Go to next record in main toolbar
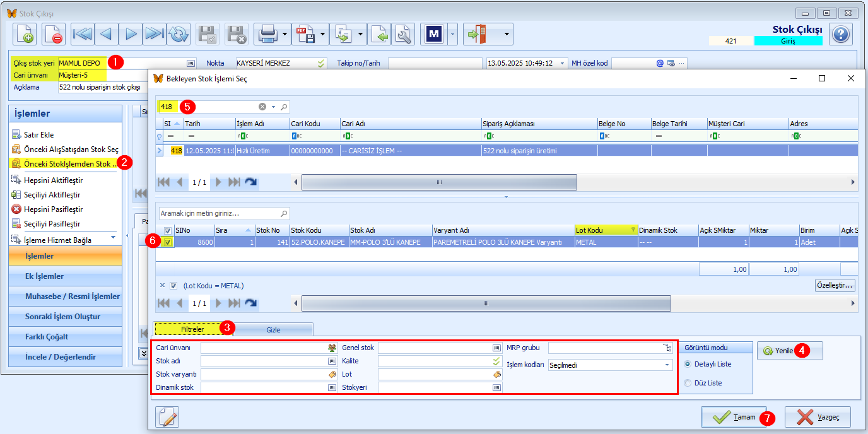The width and height of the screenshot is (868, 434). pyautogui.click(x=130, y=34)
